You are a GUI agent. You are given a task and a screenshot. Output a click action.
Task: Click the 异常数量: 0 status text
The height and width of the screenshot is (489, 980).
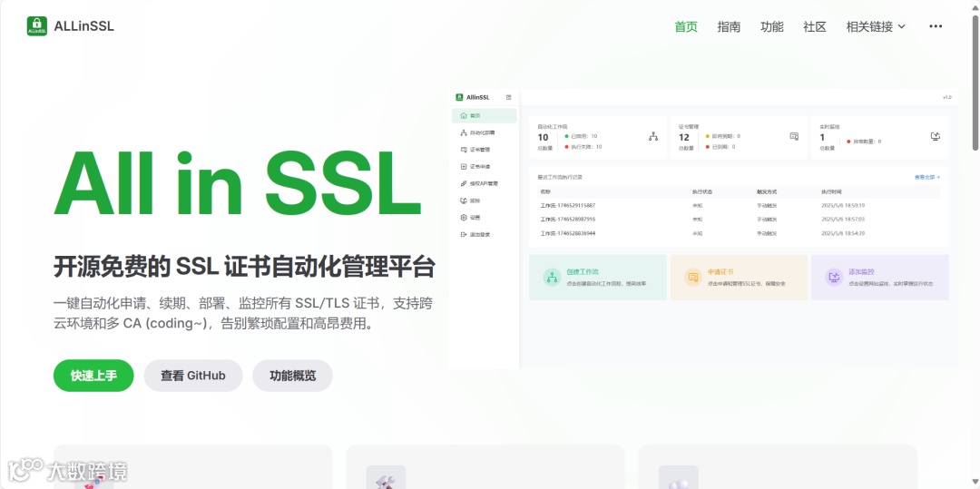(x=867, y=142)
